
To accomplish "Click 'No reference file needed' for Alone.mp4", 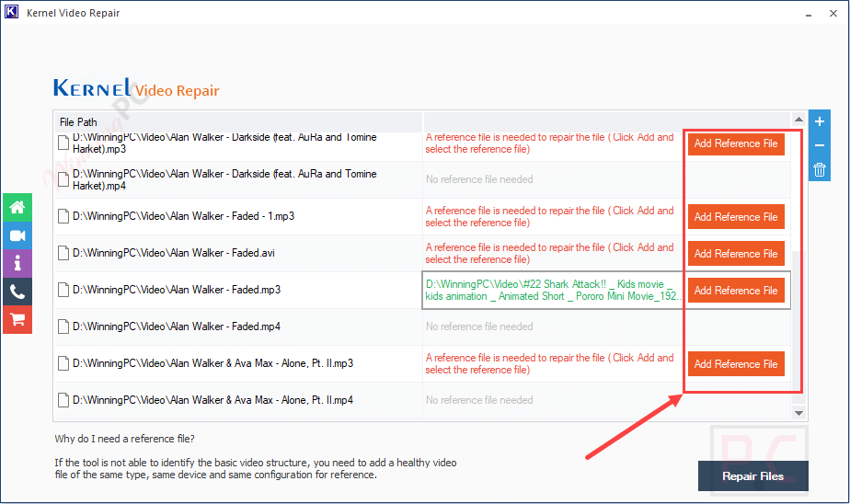I will pyautogui.click(x=479, y=400).
